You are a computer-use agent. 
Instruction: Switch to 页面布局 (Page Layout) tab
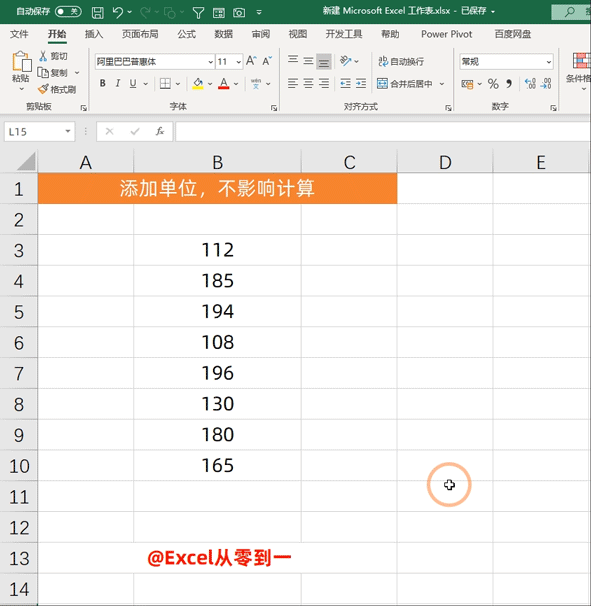pyautogui.click(x=140, y=34)
